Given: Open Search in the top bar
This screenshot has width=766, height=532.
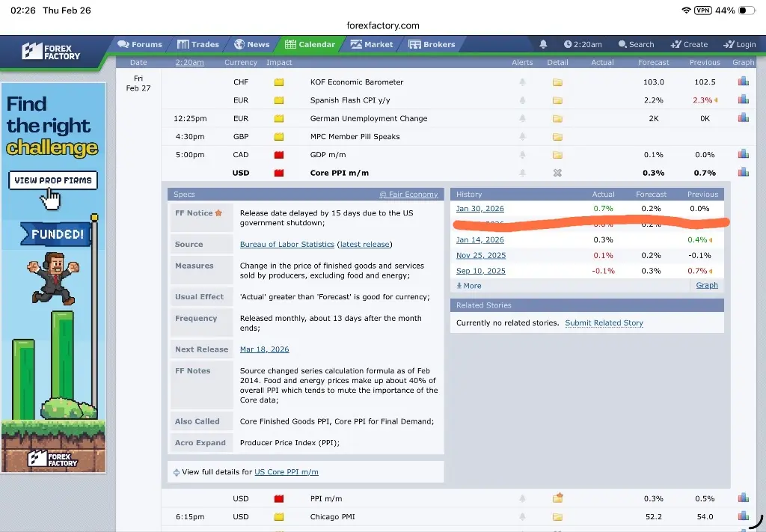Looking at the screenshot, I should tap(636, 44).
